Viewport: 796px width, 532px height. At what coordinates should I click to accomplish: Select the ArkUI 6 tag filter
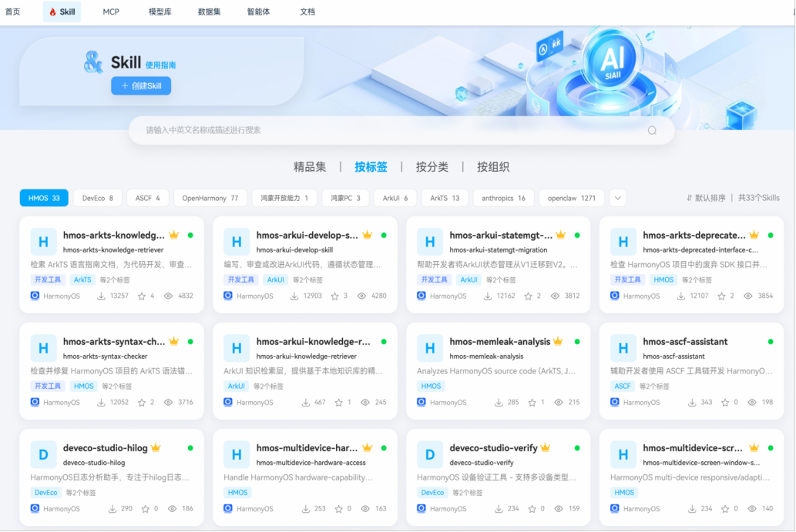point(395,199)
